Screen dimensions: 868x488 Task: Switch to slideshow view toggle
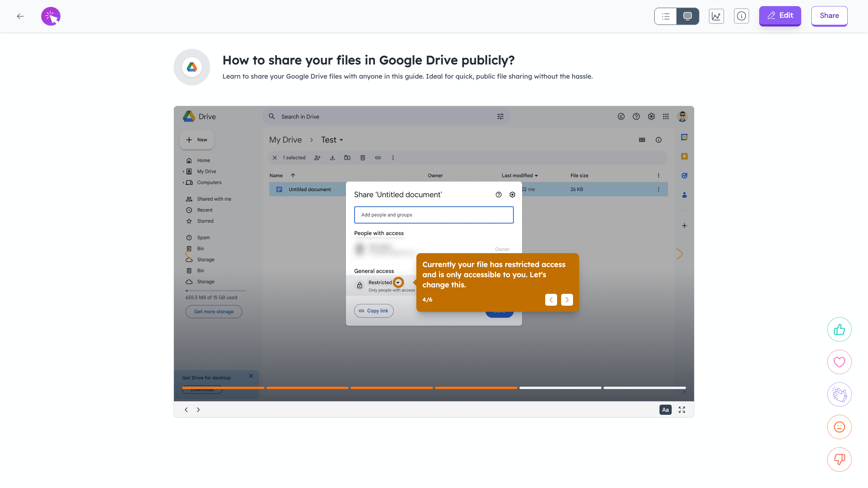tap(687, 16)
